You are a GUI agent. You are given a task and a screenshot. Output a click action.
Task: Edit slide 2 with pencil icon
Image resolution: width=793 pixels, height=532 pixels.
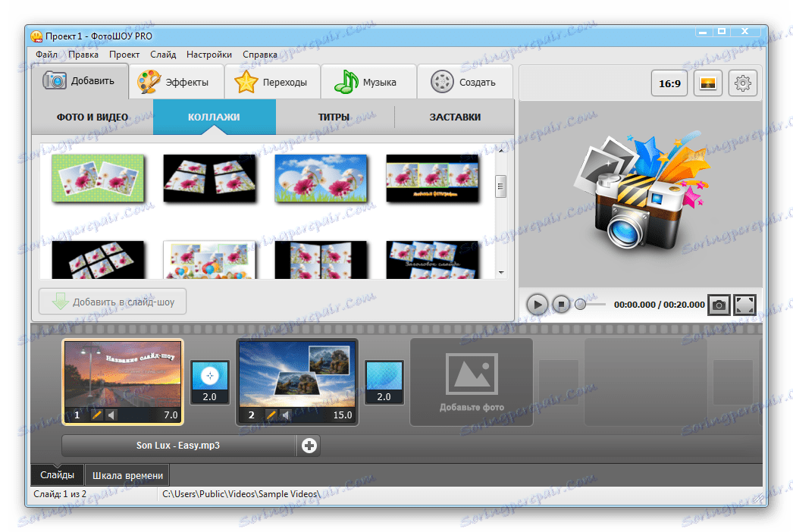(x=271, y=415)
